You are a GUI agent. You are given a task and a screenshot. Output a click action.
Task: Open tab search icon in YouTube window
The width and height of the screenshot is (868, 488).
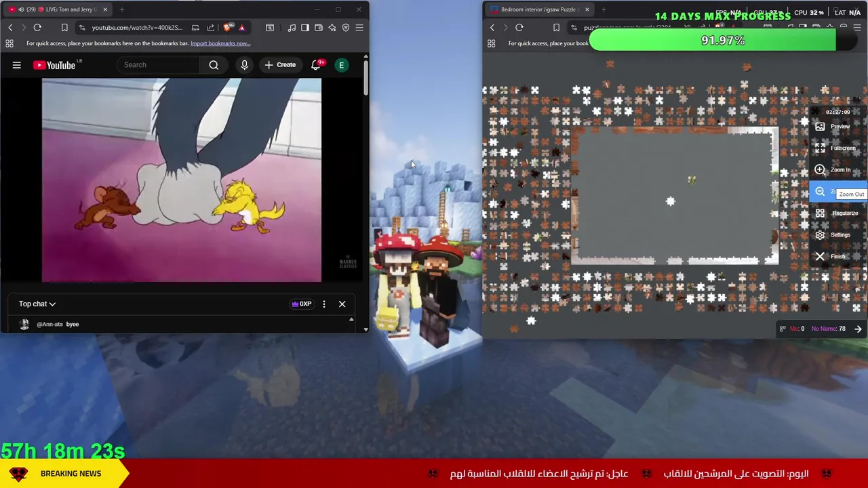coord(270,28)
